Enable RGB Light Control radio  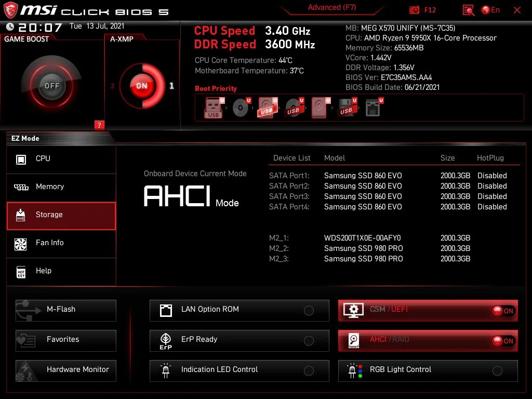click(x=497, y=371)
